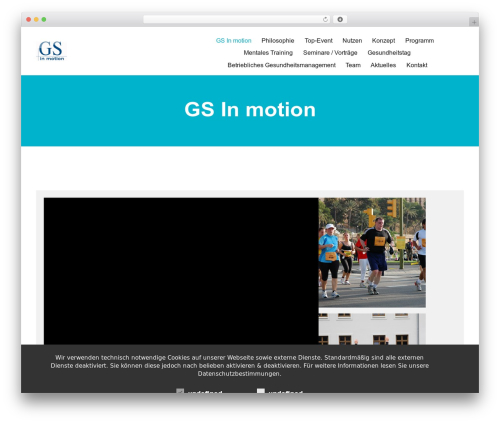Click the GS In motion banner heading

[x=250, y=109]
